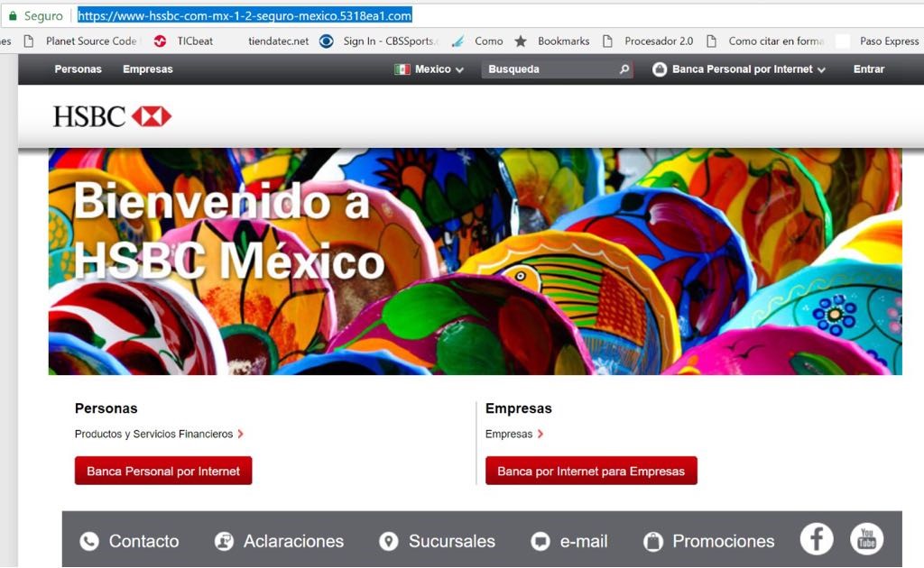Viewport: 924px width, 568px height.
Task: Click the Promociones bag icon
Action: point(651,541)
